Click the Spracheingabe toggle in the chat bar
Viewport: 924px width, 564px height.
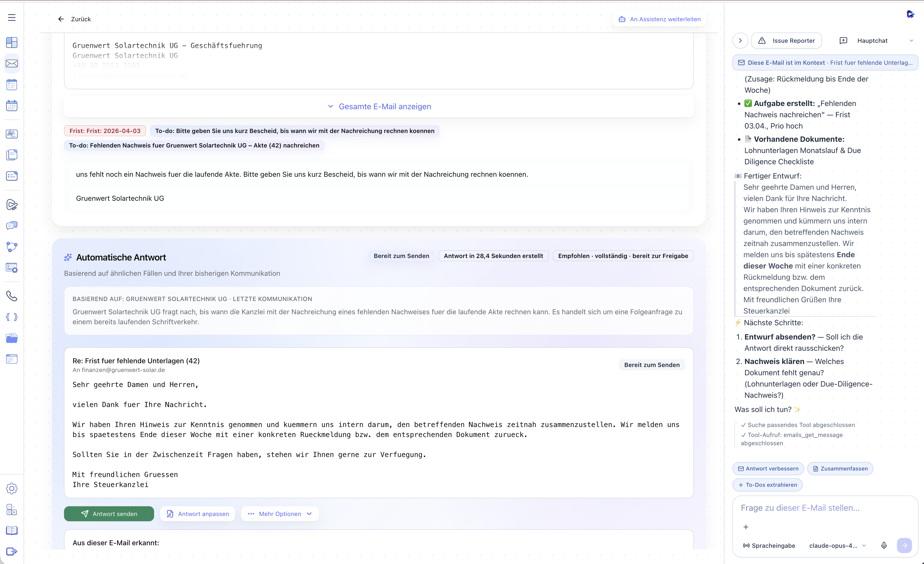point(769,545)
